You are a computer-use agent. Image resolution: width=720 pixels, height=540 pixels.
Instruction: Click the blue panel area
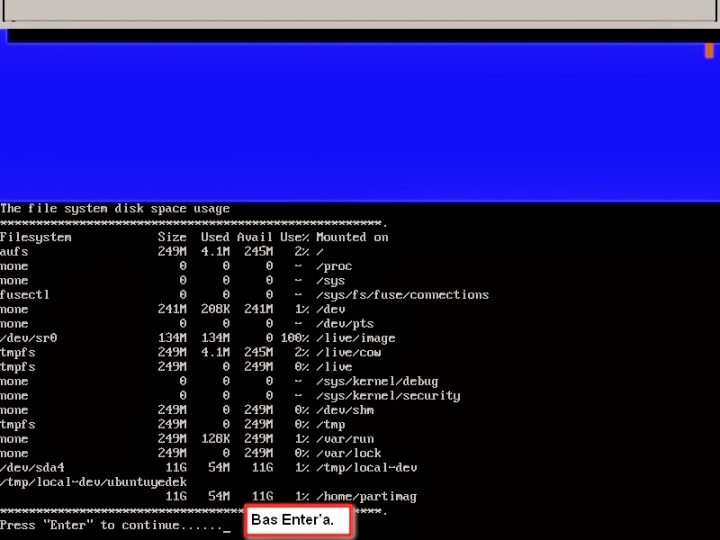[360, 120]
